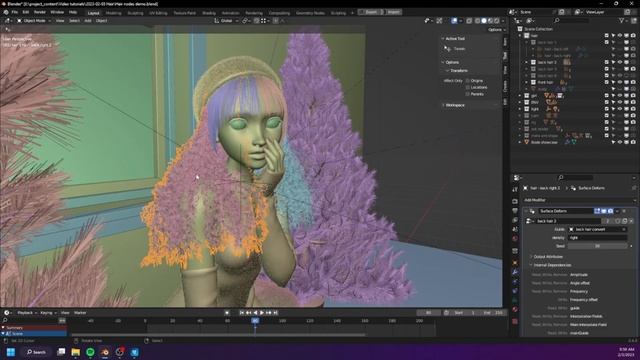Play animation forward
This screenshot has width=640, height=360.
point(262,313)
